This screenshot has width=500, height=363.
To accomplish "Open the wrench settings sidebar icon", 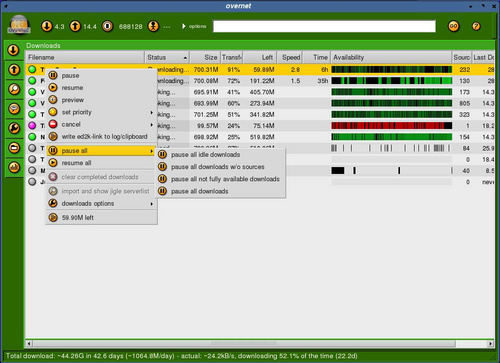I will [x=14, y=128].
